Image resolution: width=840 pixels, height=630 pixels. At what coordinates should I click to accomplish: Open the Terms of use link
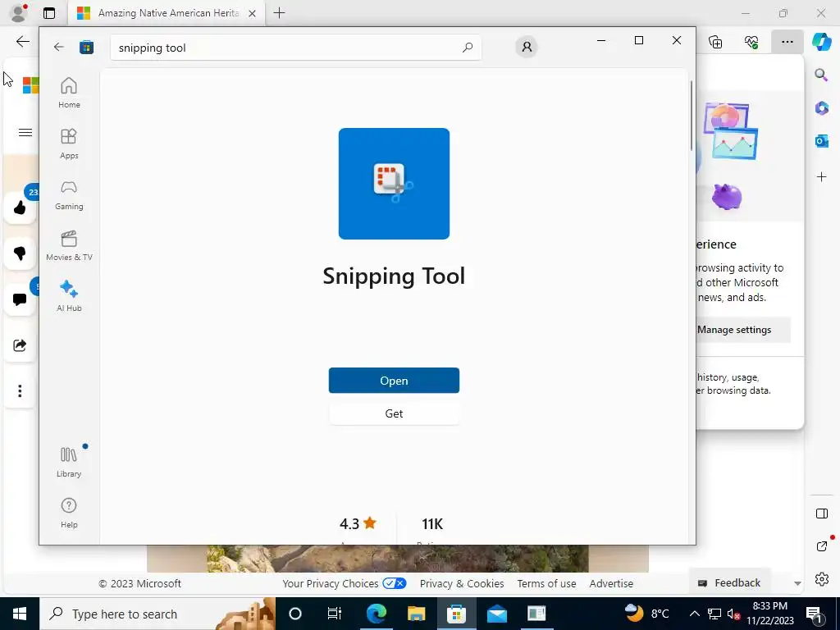546,583
